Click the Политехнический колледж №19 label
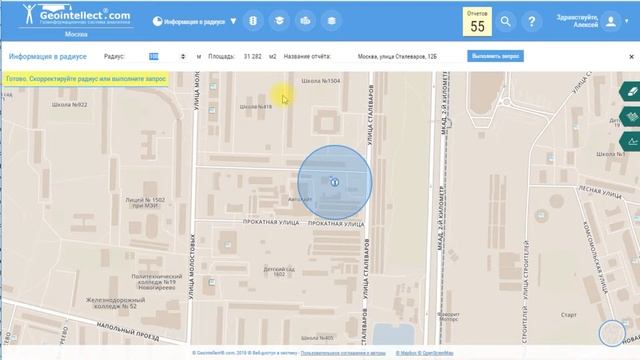The height and width of the screenshot is (360, 640). pyautogui.click(x=157, y=282)
